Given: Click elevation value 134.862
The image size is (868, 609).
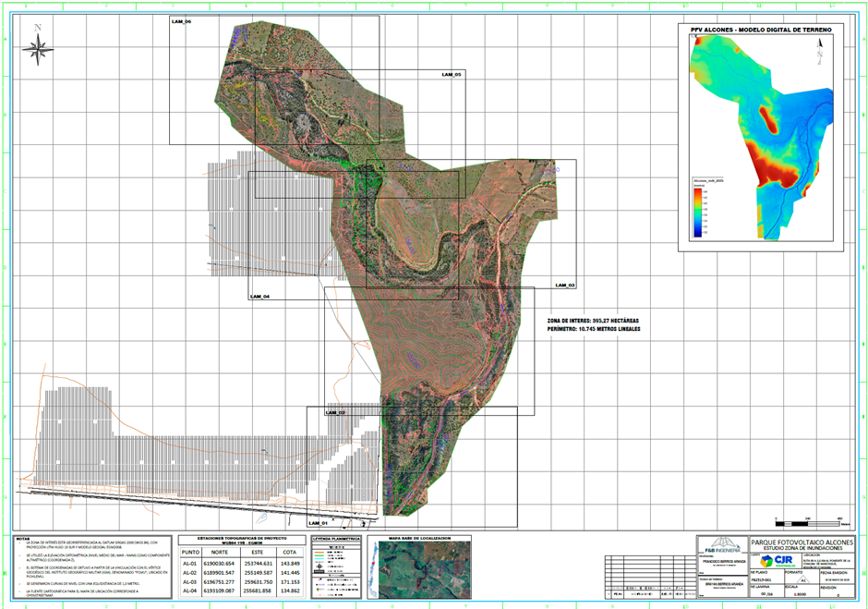Looking at the screenshot, I should tap(290, 591).
